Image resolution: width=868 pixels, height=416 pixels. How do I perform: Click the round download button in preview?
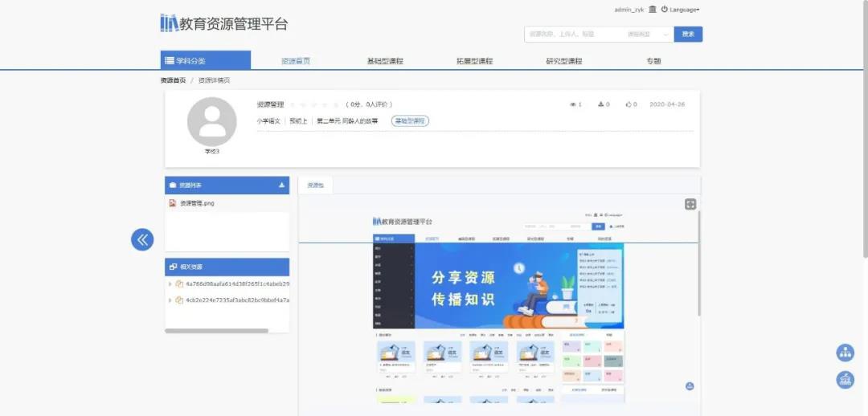coord(690,386)
